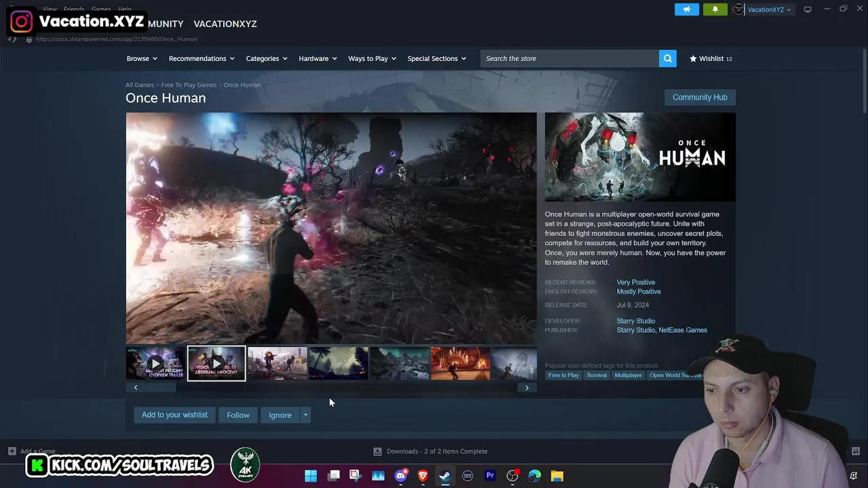Select the Multiplayer tag
This screenshot has width=868, height=488.
(x=628, y=375)
